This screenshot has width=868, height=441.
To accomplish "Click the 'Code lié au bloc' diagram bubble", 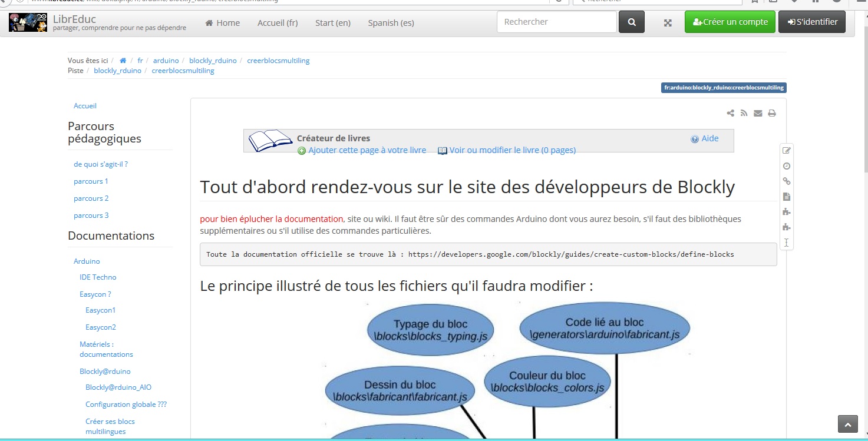I will 605,329.
